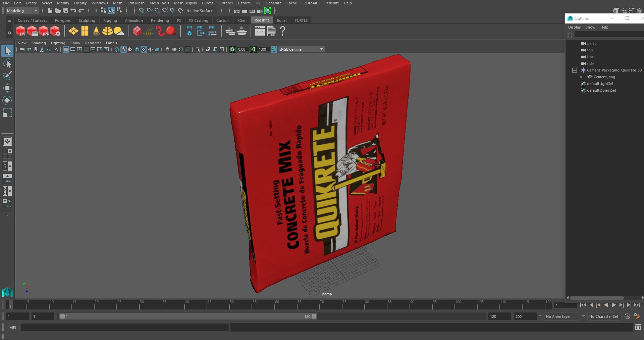Create Redshift sun and sky light
Viewport: 644px width, 340px height.
click(119, 31)
